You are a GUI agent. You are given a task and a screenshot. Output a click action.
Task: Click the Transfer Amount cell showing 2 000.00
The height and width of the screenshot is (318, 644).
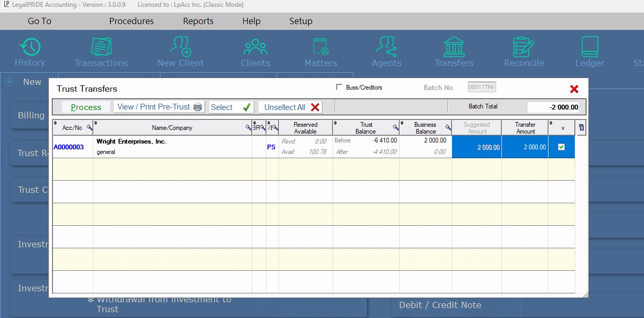525,147
